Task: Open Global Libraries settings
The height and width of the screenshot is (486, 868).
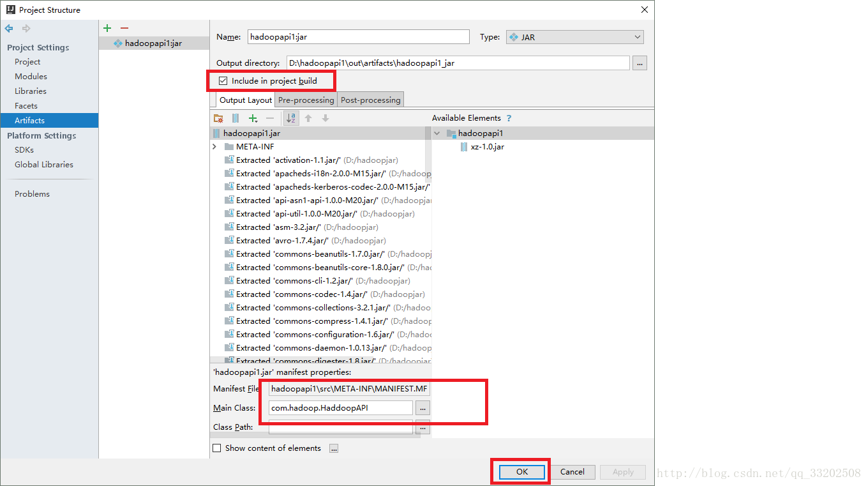Action: tap(44, 165)
